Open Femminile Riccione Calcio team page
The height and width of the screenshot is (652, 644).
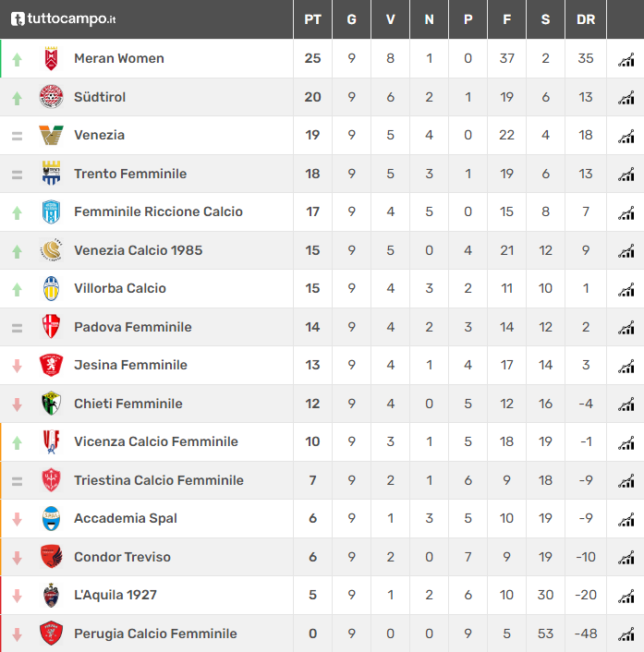coord(158,211)
